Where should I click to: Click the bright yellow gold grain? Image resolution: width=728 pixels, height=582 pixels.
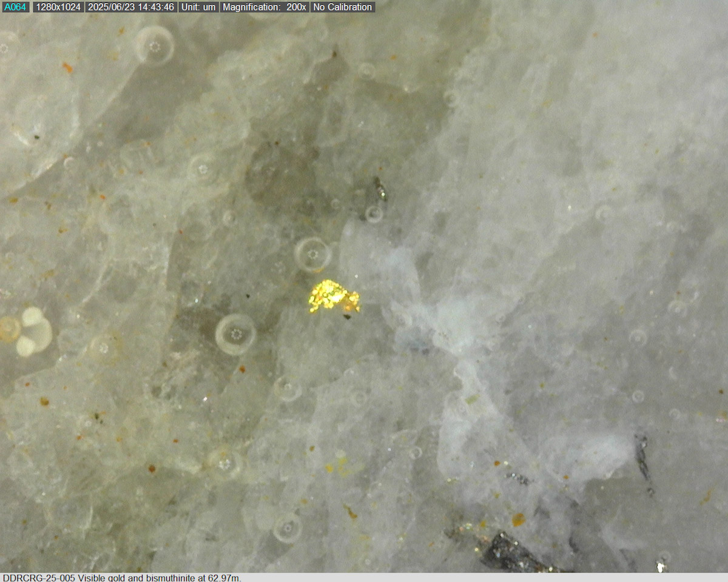coord(332,297)
